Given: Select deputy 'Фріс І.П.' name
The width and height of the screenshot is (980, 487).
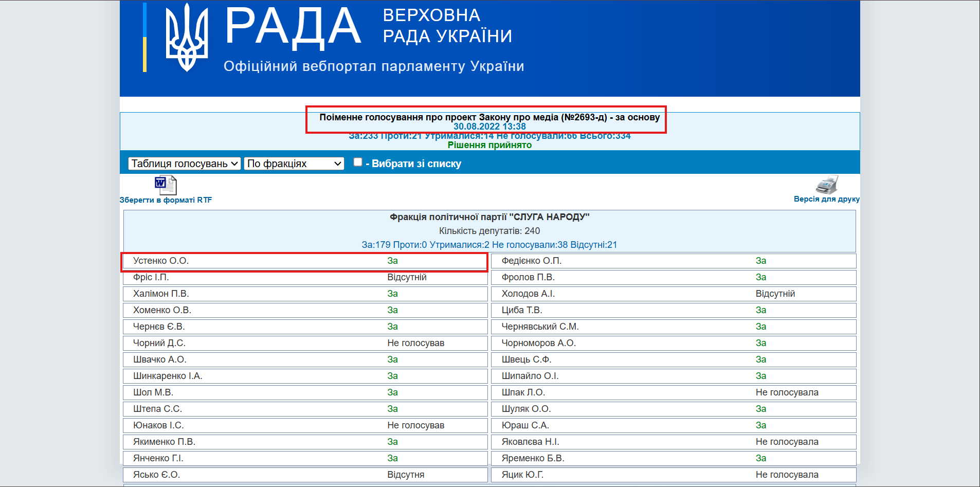Looking at the screenshot, I should (x=151, y=277).
